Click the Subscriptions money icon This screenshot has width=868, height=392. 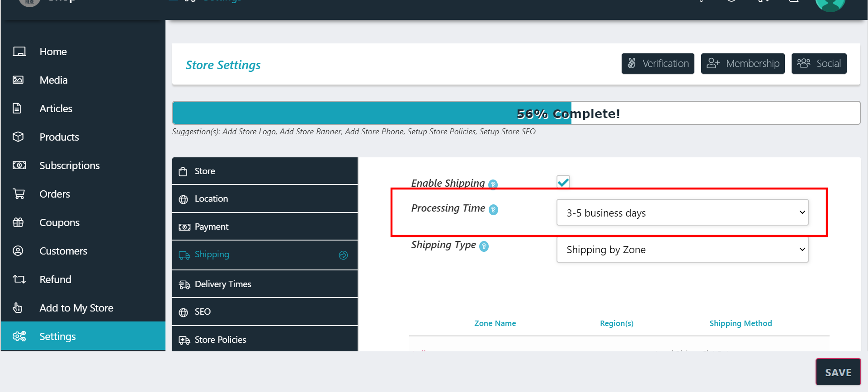[x=19, y=165]
